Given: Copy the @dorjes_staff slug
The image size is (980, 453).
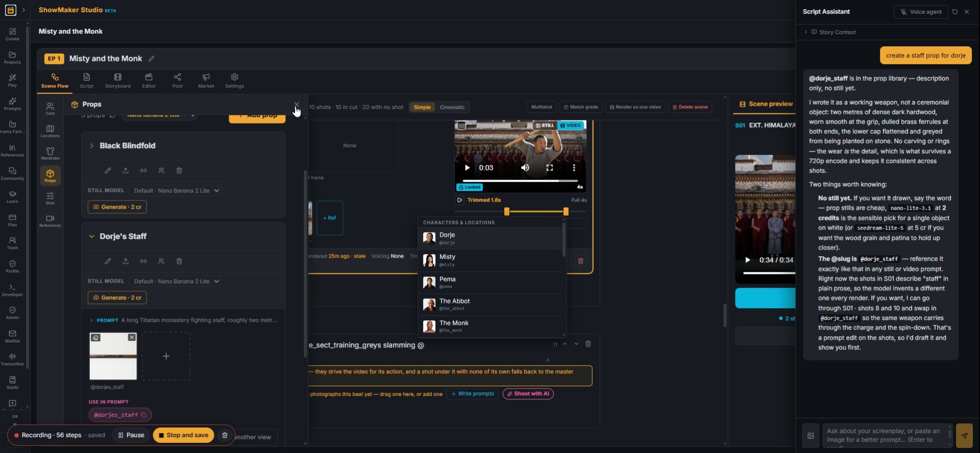Looking at the screenshot, I should coord(143,415).
